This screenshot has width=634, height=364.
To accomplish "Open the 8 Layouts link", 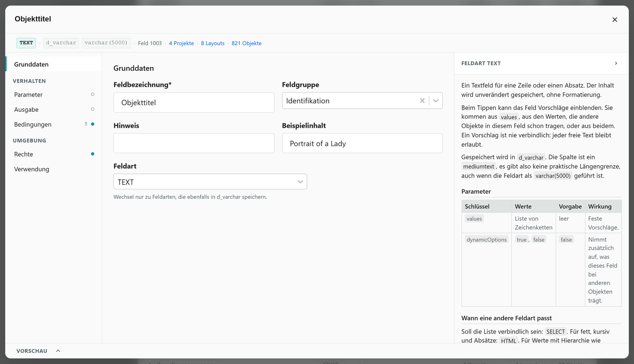I will [212, 43].
